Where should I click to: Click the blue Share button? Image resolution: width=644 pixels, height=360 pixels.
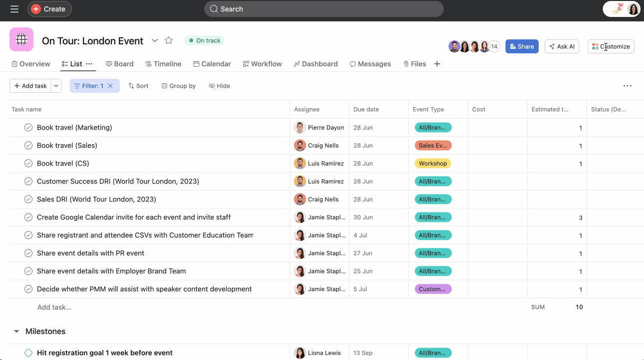click(522, 46)
